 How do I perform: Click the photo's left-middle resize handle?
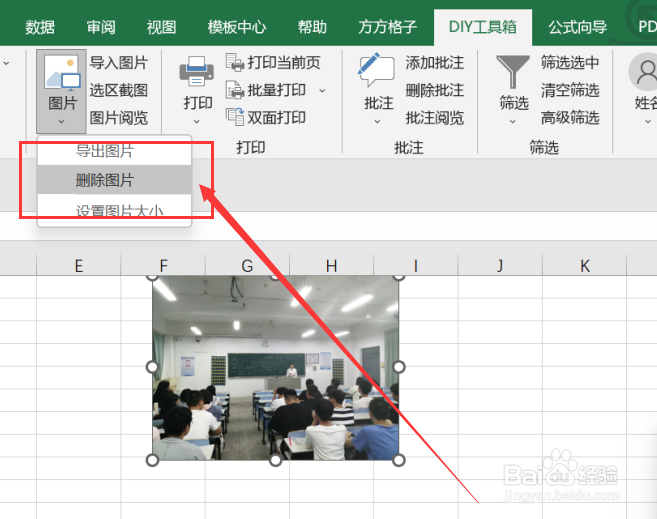point(152,367)
